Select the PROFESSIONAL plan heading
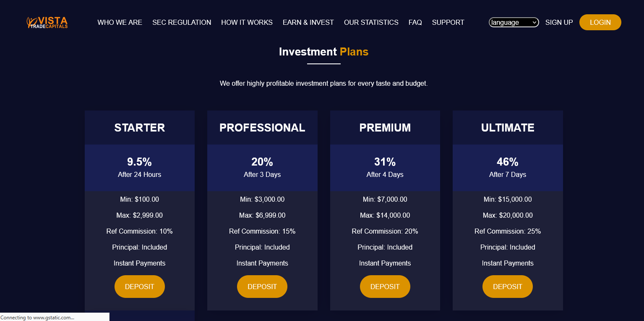 (x=262, y=128)
